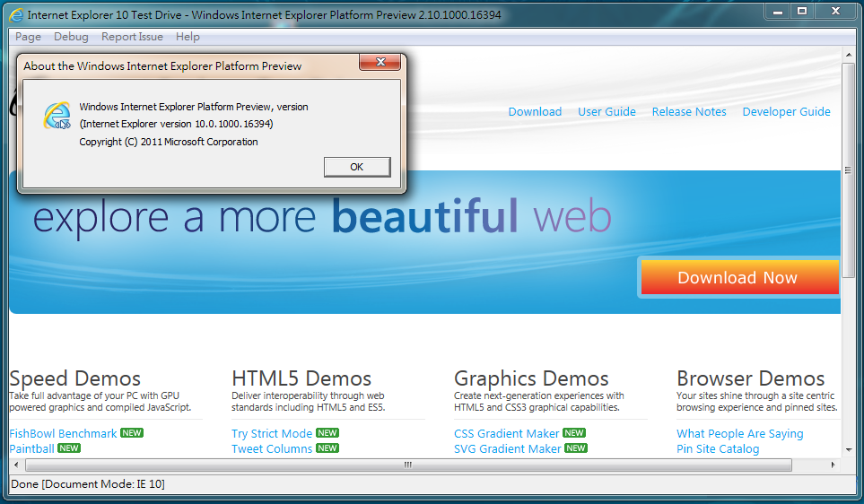Click the Speed Demos heading
The height and width of the screenshot is (504, 864).
75,378
